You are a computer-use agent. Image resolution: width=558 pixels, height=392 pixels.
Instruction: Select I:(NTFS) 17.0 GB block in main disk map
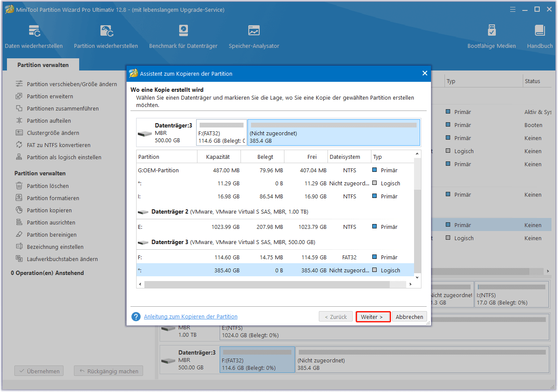pyautogui.click(x=512, y=295)
